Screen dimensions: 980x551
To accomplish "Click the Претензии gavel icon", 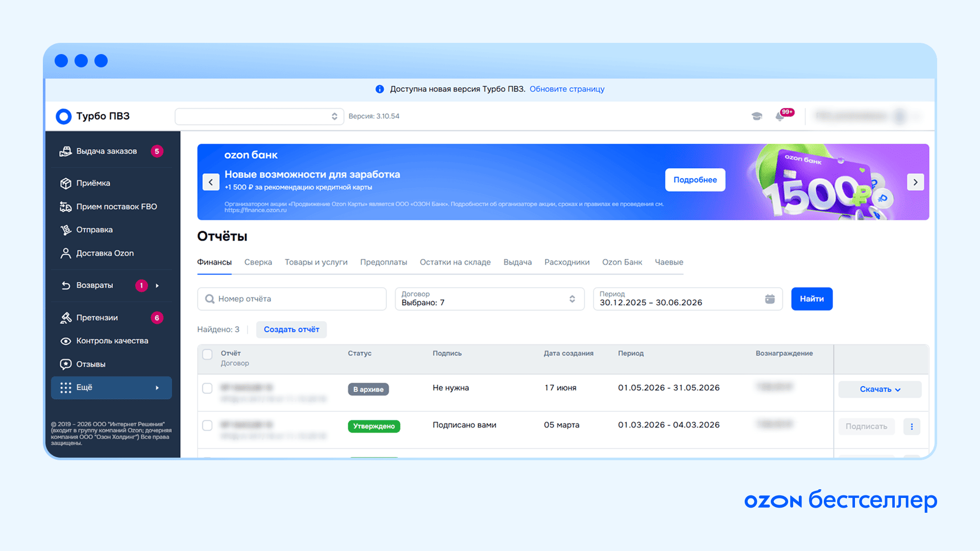I will tap(65, 318).
